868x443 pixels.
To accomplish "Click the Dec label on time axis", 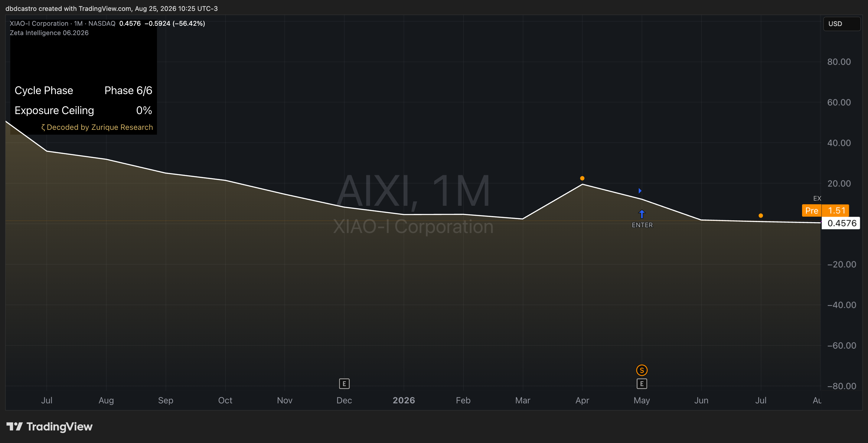I will click(x=344, y=400).
